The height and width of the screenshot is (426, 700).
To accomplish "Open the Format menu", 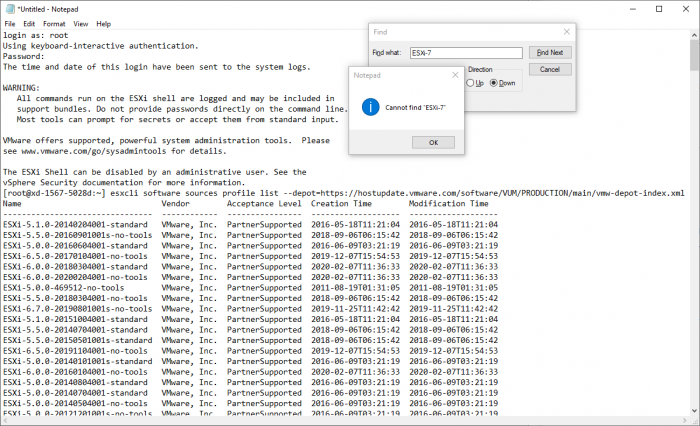I will pos(54,24).
